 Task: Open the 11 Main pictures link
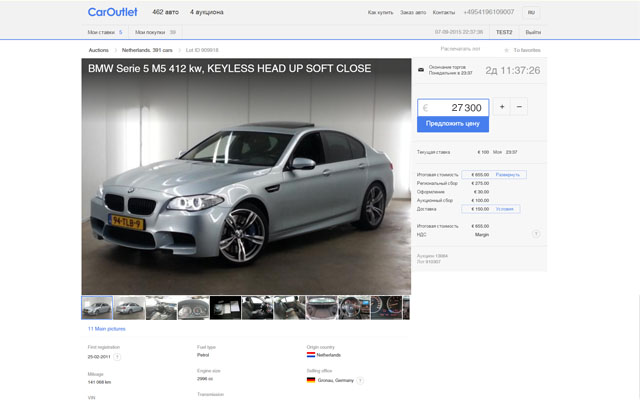point(107,328)
